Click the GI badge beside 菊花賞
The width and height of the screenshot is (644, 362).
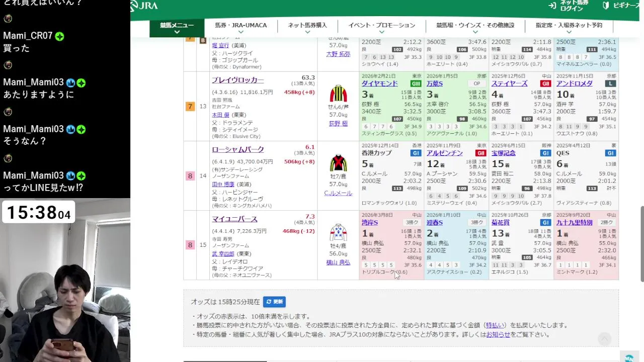pos(545,222)
